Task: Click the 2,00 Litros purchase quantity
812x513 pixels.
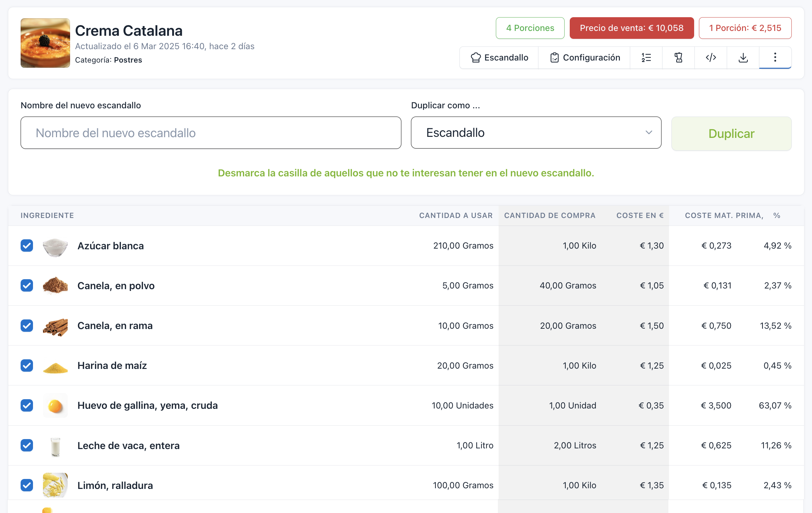Action: click(575, 445)
